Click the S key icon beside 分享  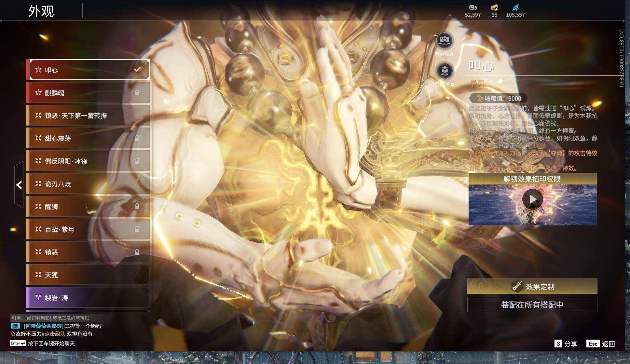point(558,344)
